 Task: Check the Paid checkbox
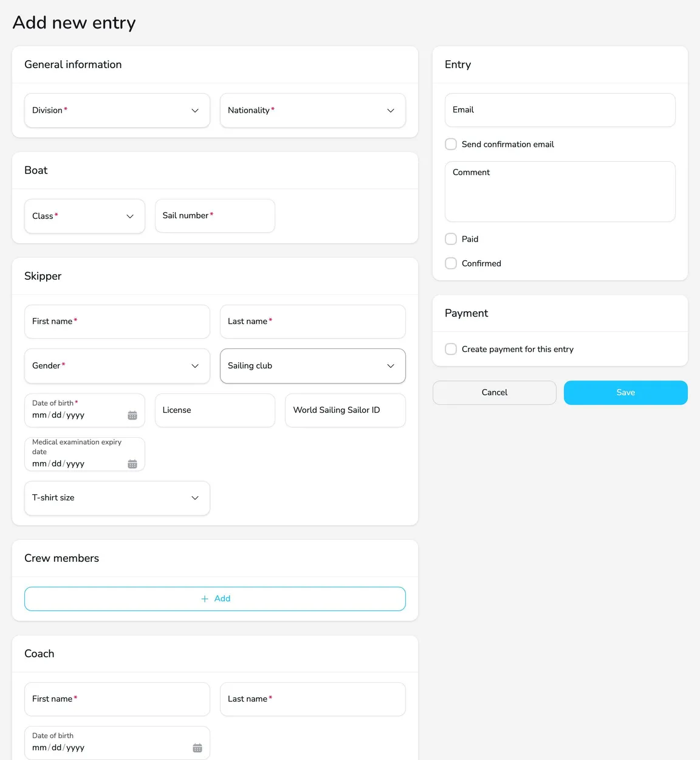pyautogui.click(x=451, y=239)
